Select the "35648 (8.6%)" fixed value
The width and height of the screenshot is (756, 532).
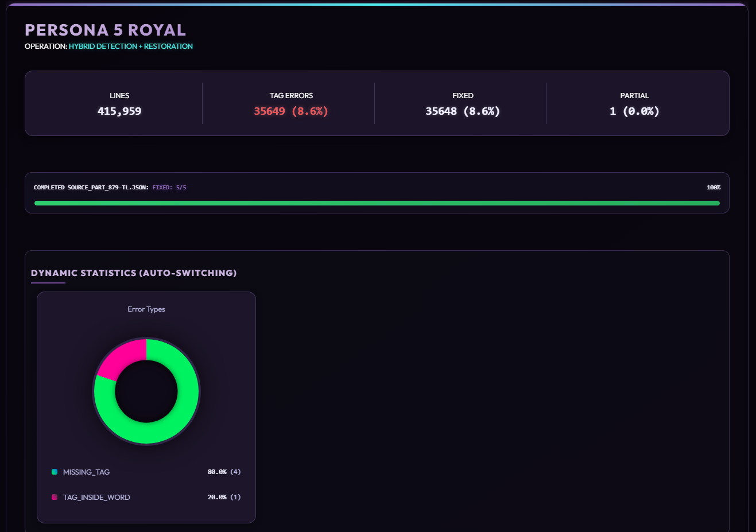click(463, 111)
